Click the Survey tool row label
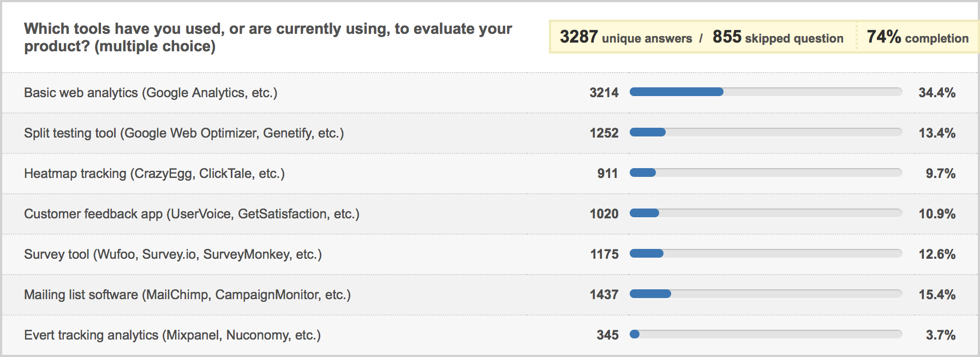This screenshot has width=980, height=357. point(173,254)
